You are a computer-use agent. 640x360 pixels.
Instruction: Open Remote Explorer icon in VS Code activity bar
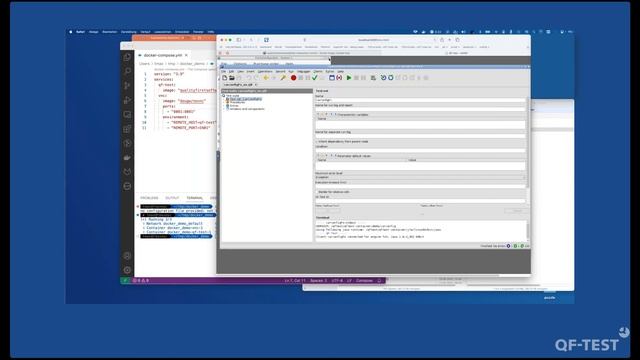[x=127, y=115]
